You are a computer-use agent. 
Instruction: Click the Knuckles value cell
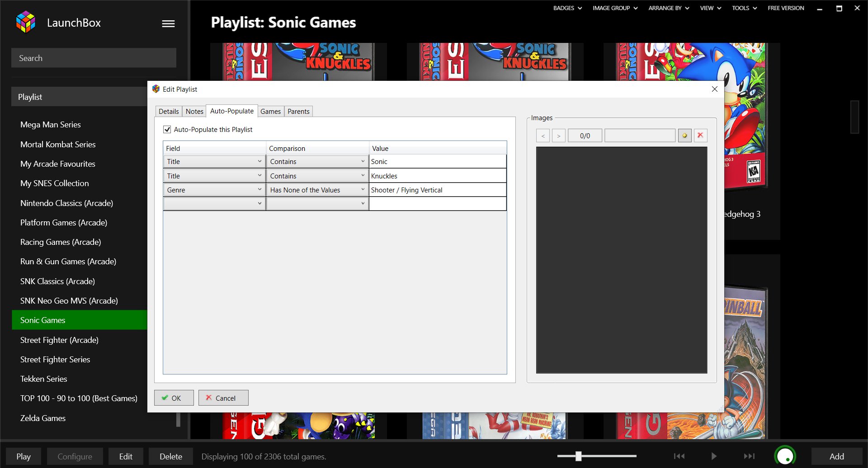[x=438, y=176]
